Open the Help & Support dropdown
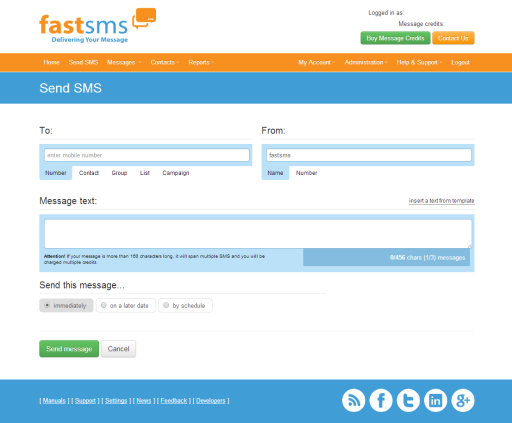This screenshot has height=423, width=512. [x=419, y=62]
